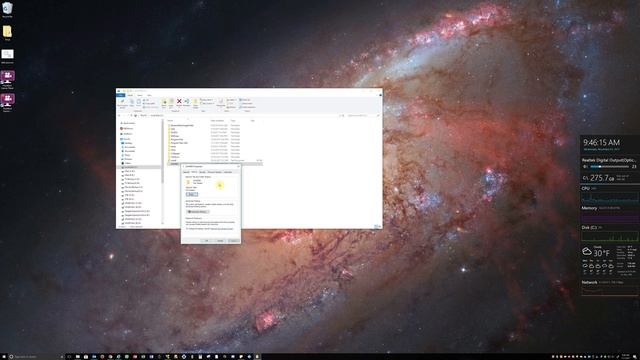
Task: Open the Customize tab in Properties dialog
Action: [x=228, y=172]
